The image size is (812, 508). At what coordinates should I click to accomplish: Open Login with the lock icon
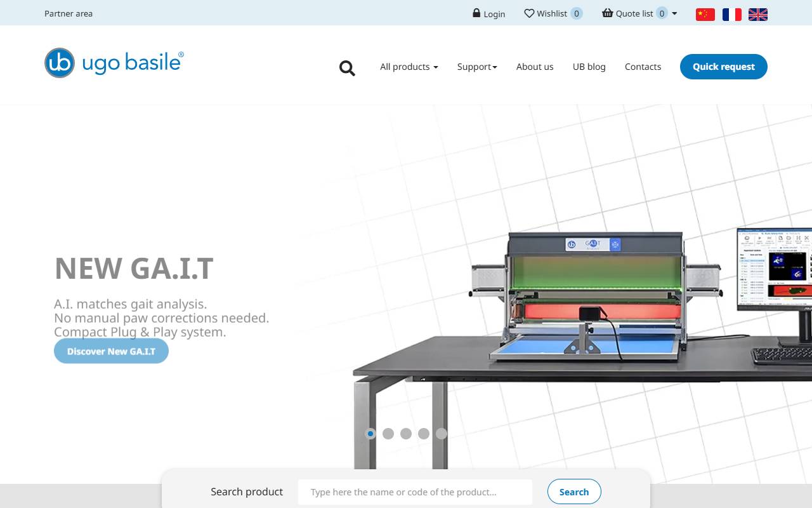[488, 13]
